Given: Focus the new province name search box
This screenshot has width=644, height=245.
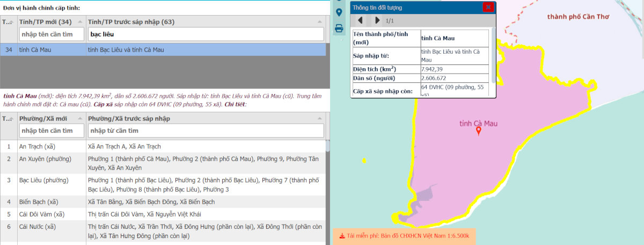Looking at the screenshot, I should (x=52, y=34).
